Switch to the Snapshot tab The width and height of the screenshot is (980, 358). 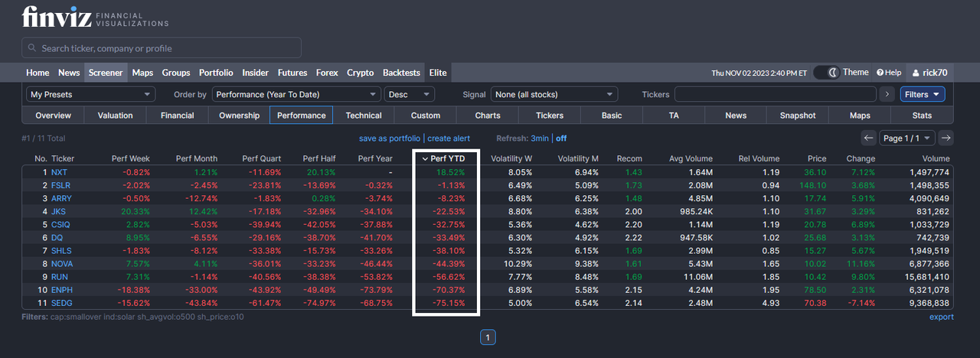pyautogui.click(x=798, y=116)
